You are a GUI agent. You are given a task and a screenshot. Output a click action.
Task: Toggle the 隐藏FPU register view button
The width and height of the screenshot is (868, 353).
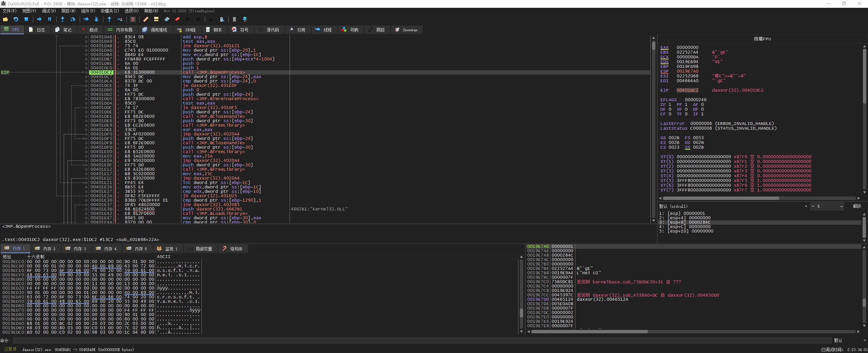pyautogui.click(x=762, y=39)
